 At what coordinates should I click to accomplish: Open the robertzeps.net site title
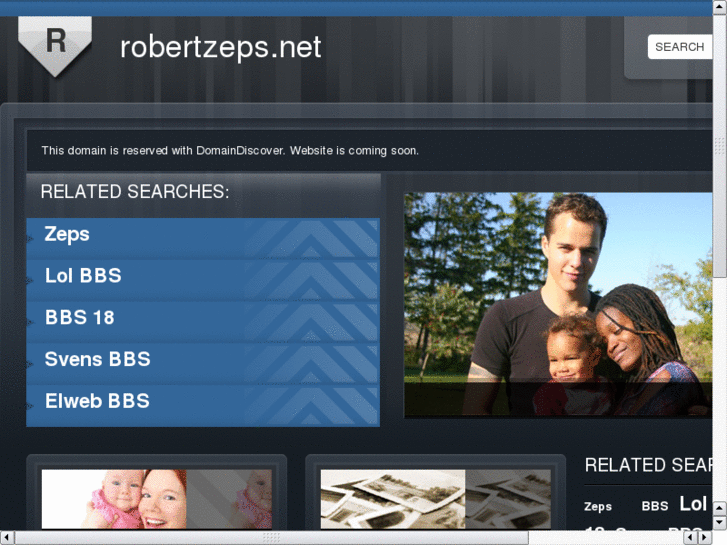pyautogui.click(x=220, y=47)
